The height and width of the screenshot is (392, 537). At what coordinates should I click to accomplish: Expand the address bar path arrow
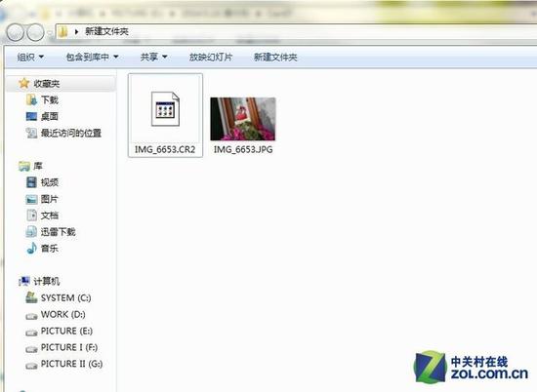pos(76,32)
